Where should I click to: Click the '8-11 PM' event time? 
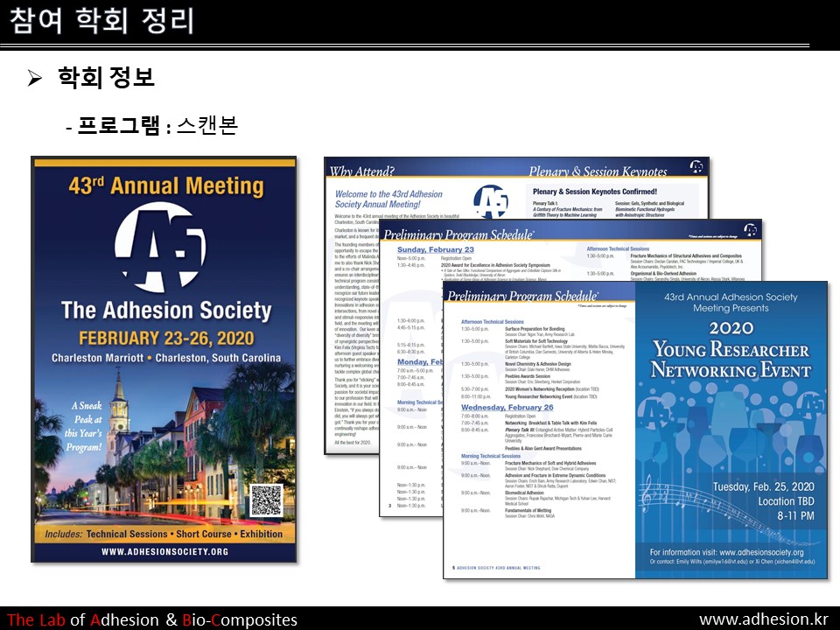(x=795, y=516)
